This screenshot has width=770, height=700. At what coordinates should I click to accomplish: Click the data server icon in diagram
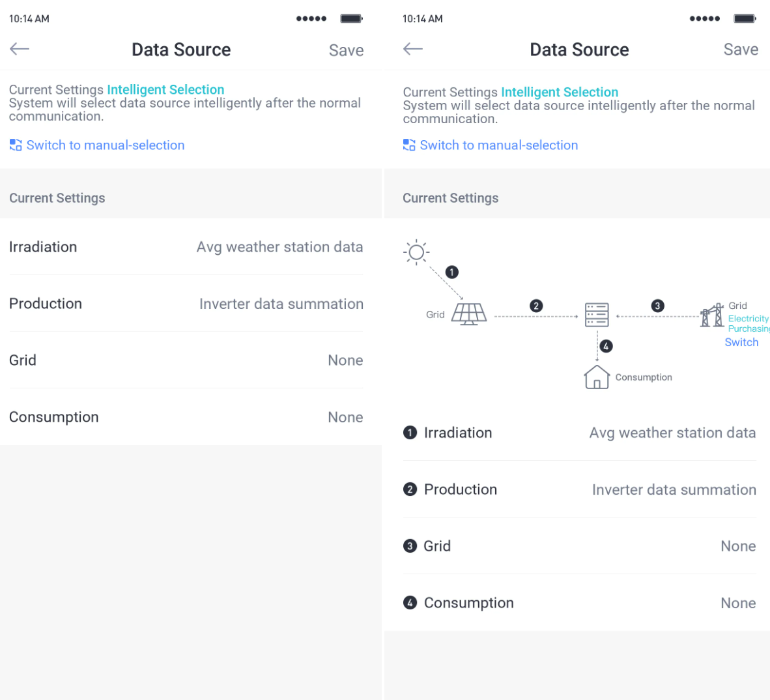click(597, 315)
